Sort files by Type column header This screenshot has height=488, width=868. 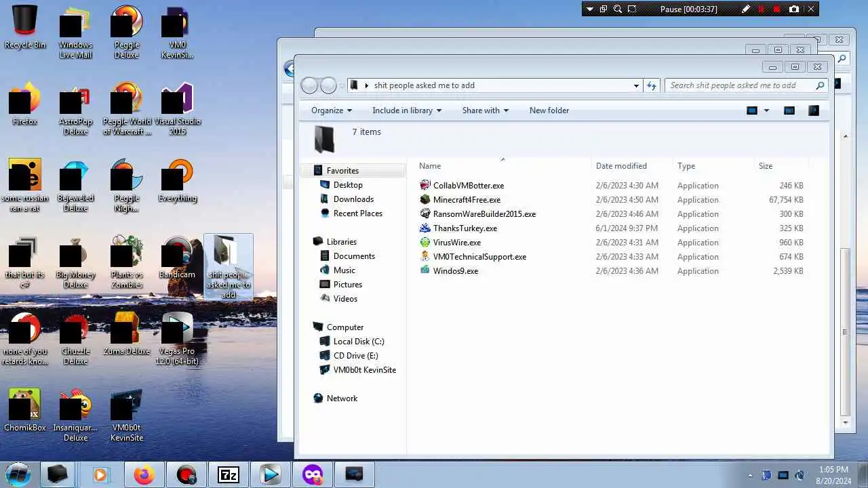point(713,166)
